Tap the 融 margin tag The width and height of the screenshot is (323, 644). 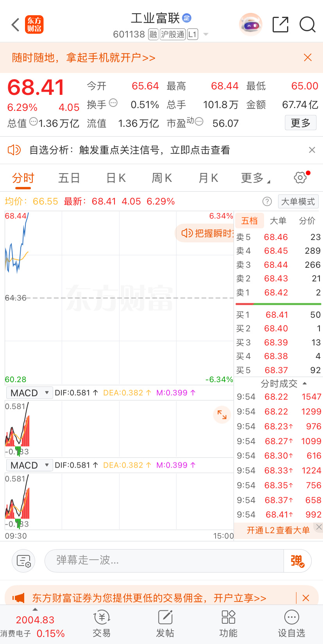pyautogui.click(x=153, y=34)
